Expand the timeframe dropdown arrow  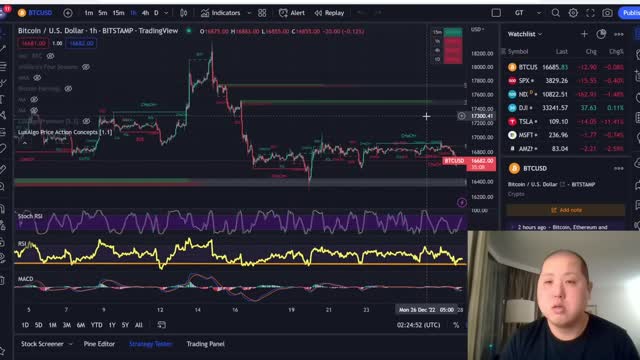point(166,13)
